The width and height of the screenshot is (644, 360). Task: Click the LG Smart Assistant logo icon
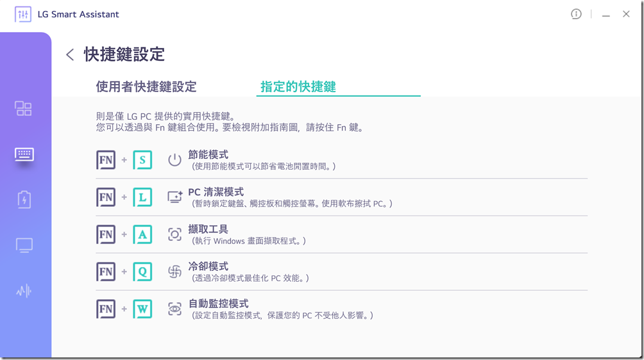pos(22,14)
